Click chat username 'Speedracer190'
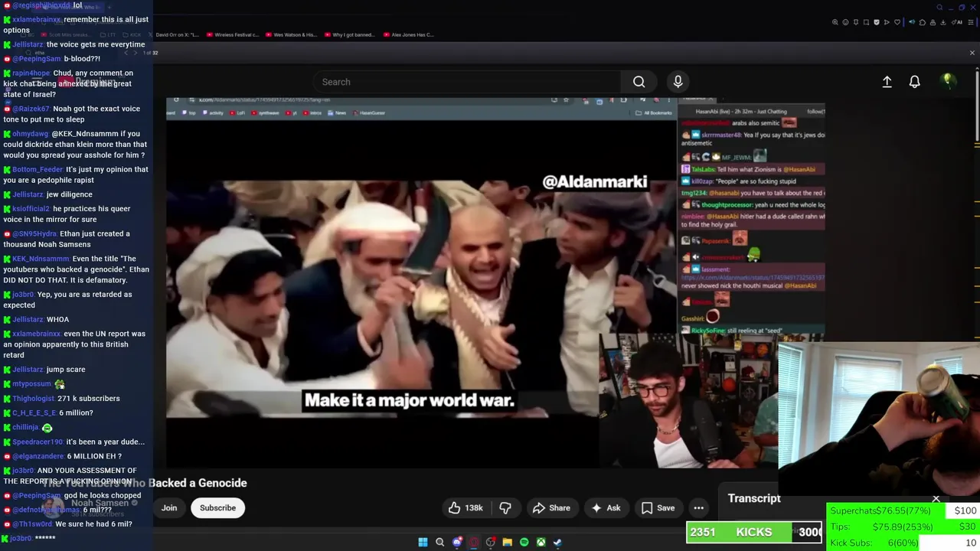Viewport: 980px width, 551px height. click(38, 442)
